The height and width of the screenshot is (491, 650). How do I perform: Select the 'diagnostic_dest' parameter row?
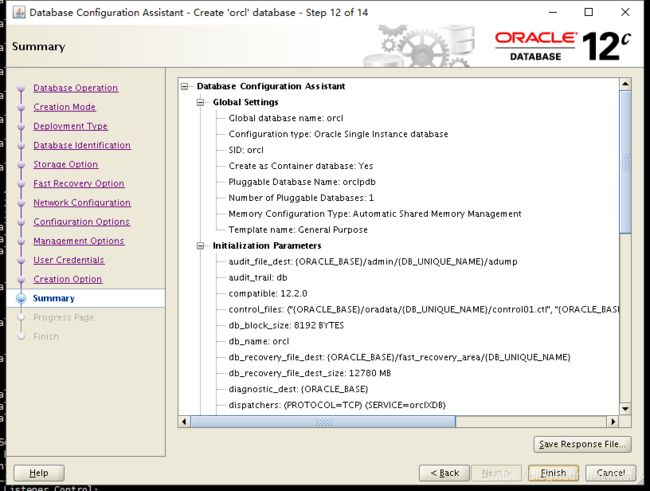298,389
